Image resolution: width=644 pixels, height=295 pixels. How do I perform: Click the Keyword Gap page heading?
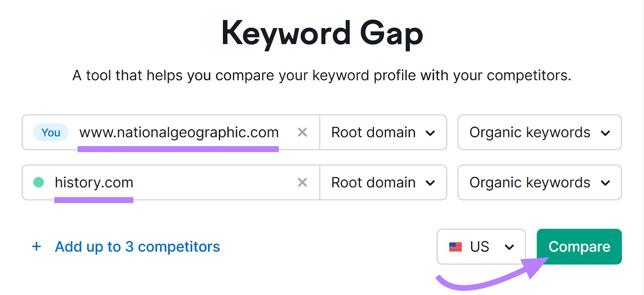pos(322,33)
